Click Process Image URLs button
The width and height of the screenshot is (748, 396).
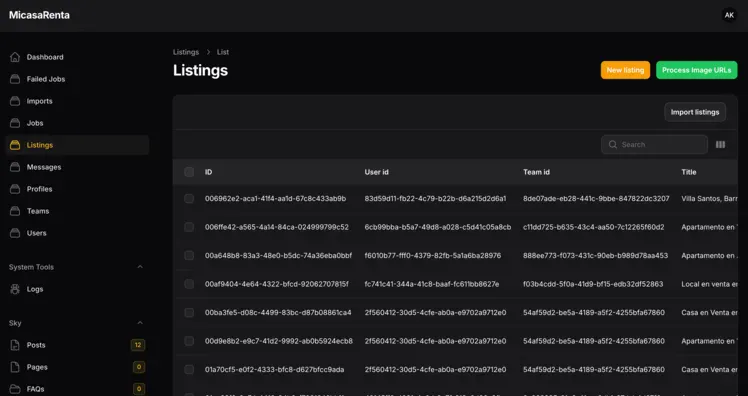click(696, 70)
